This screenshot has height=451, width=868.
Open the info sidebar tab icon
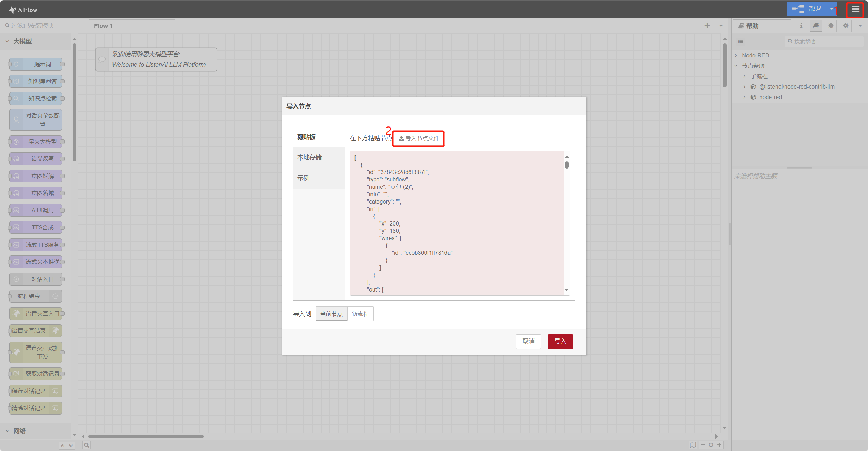tap(801, 26)
